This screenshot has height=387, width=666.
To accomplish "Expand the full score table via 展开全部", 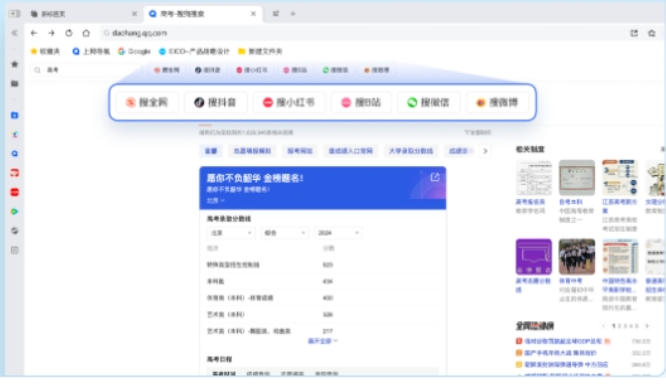I will pos(322,341).
